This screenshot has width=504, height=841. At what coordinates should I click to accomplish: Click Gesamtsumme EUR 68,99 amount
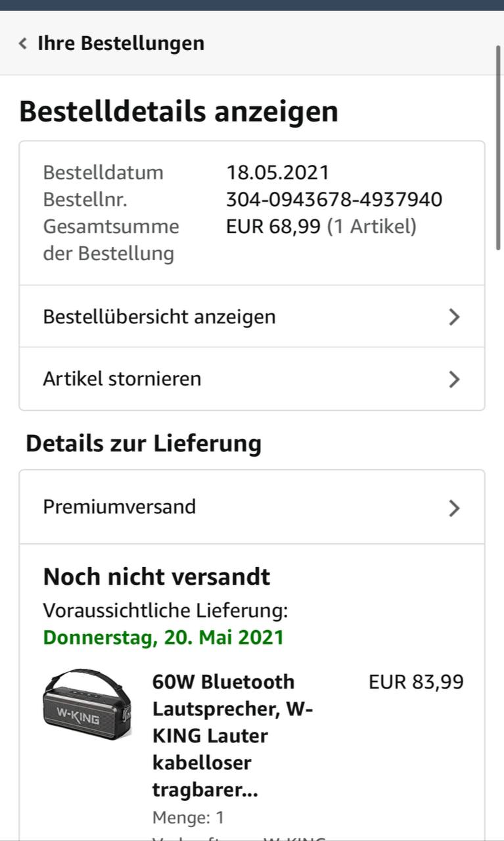pyautogui.click(x=273, y=227)
